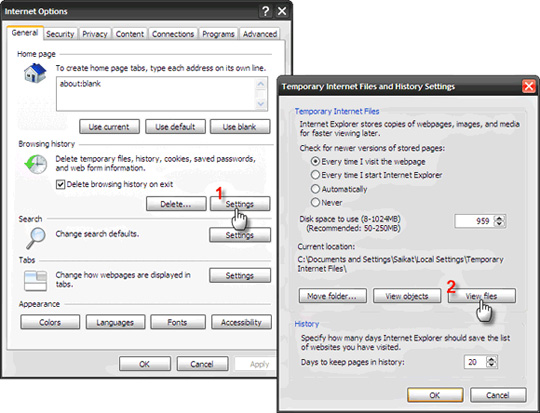Screen dimensions: 540x413
Task: Decrease days to keep history stepper
Action: [x=491, y=365]
